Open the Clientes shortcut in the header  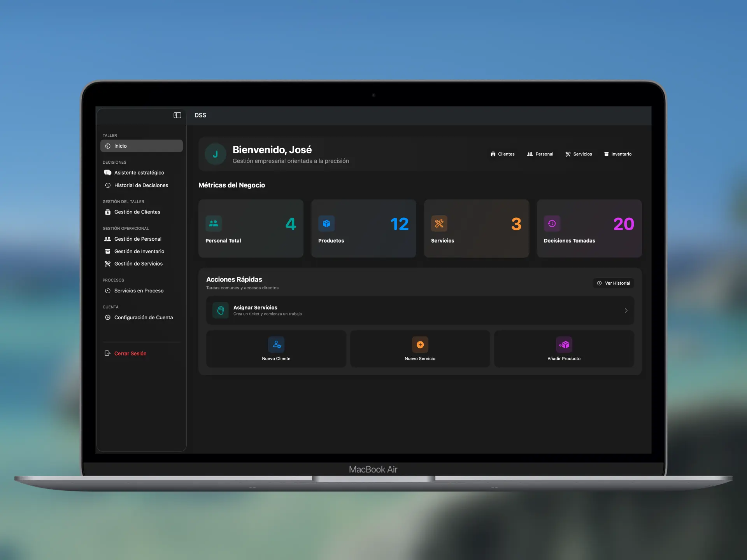point(503,154)
